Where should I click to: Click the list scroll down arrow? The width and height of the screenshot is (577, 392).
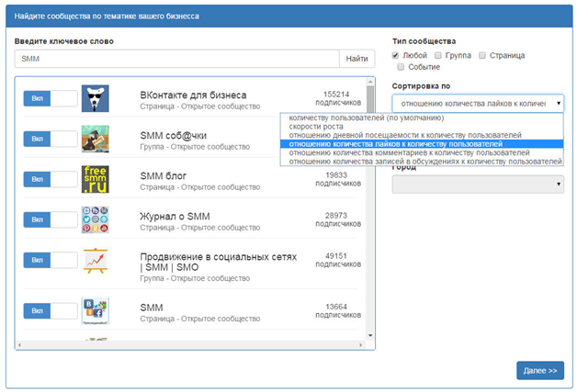[x=370, y=335]
